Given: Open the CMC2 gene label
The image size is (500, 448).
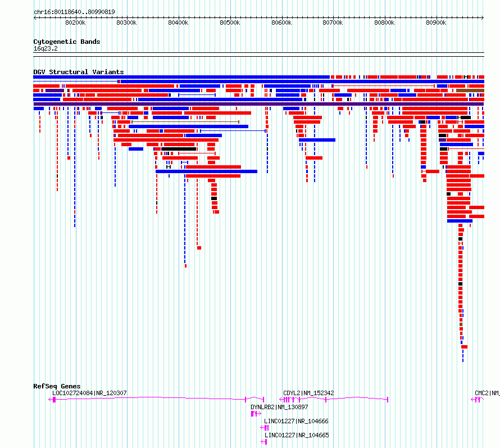Looking at the screenshot, I should [x=487, y=393].
